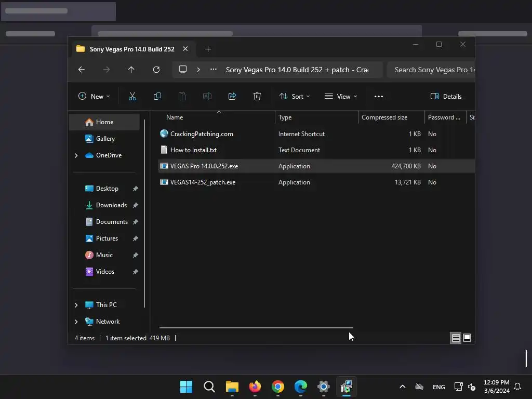Image resolution: width=532 pixels, height=399 pixels.
Task: Expand the OneDrive tree node
Action: pos(76,155)
